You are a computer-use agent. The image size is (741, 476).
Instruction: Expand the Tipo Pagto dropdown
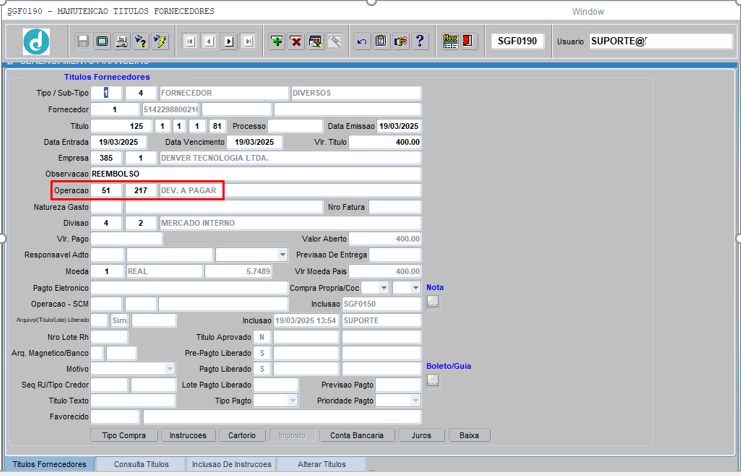[292, 401]
